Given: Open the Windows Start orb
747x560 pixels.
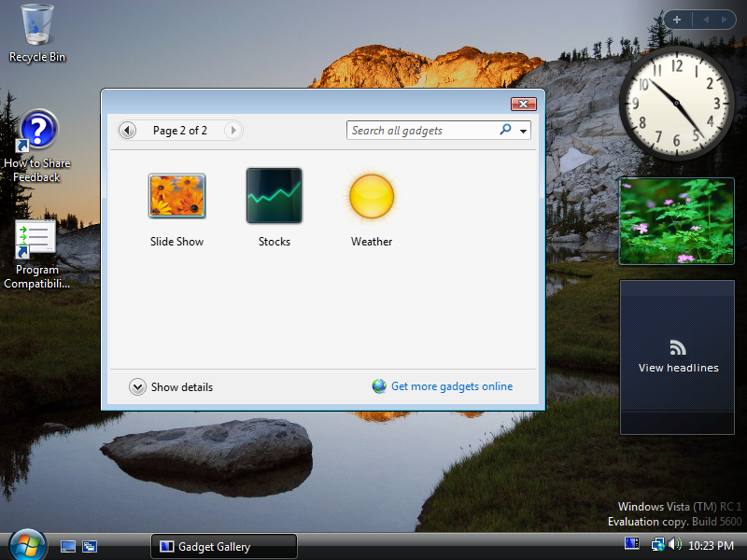Looking at the screenshot, I should pos(28,545).
